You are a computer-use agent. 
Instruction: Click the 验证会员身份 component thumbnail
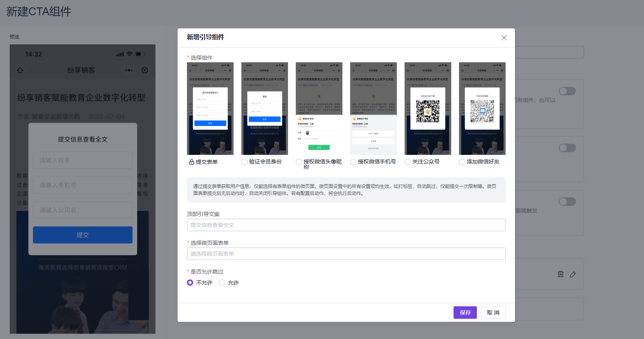pos(265,109)
